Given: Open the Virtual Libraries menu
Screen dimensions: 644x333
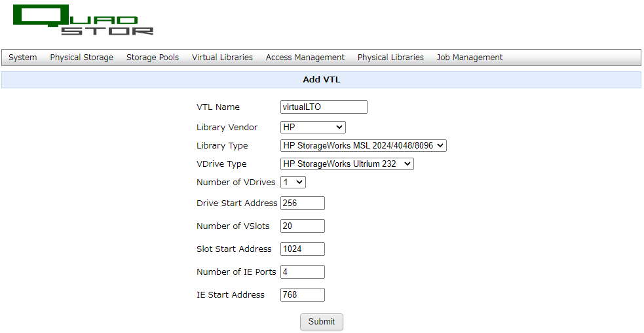Looking at the screenshot, I should point(222,58).
